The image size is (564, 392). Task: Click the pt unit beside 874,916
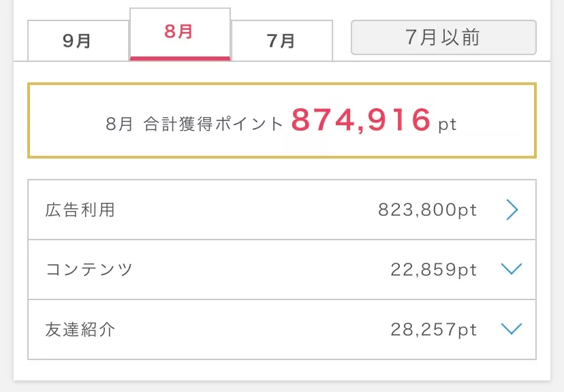(x=447, y=125)
